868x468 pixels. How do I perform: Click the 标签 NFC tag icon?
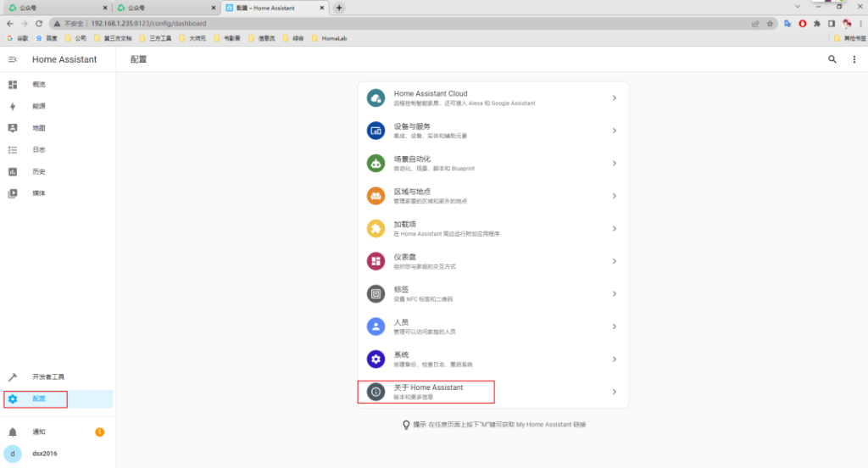pos(376,294)
